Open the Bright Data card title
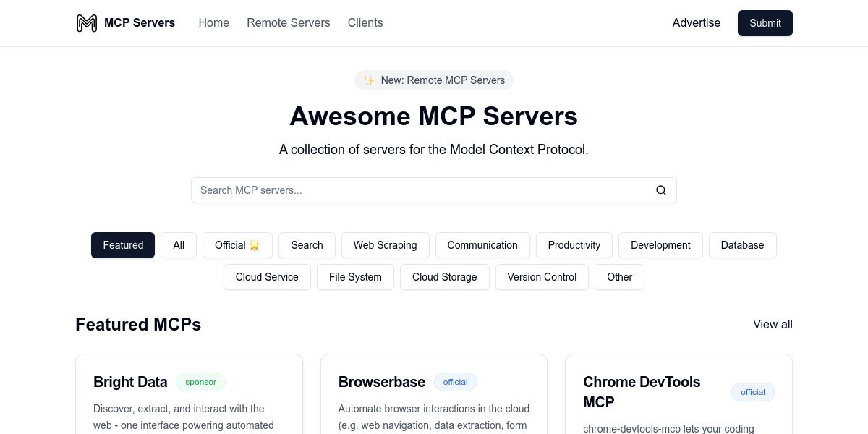 130,382
